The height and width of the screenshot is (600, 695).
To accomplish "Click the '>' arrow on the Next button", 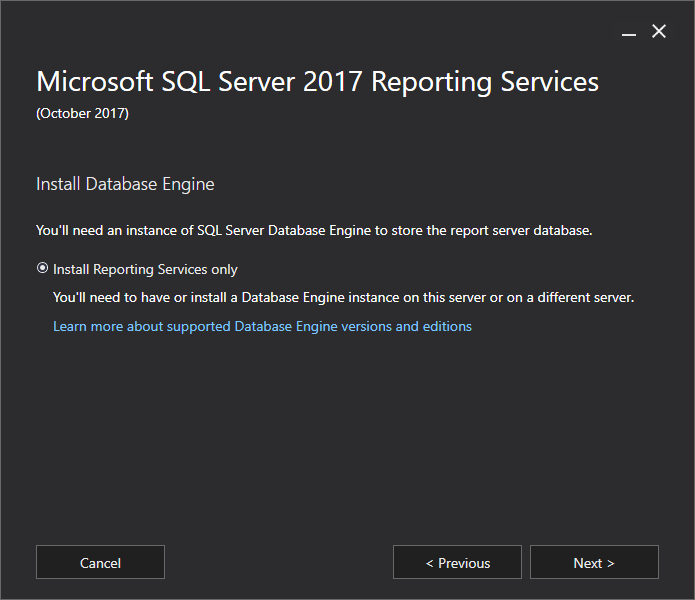I will [x=611, y=563].
